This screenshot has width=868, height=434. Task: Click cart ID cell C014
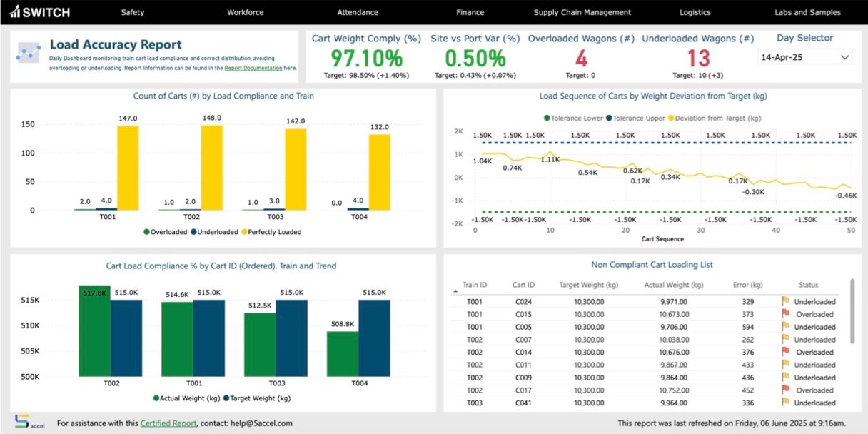coord(523,353)
